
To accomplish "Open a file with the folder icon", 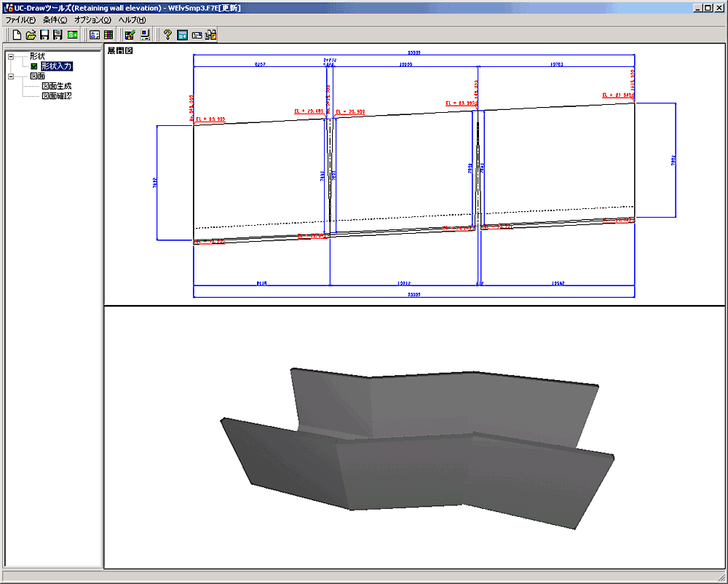I will [31, 35].
